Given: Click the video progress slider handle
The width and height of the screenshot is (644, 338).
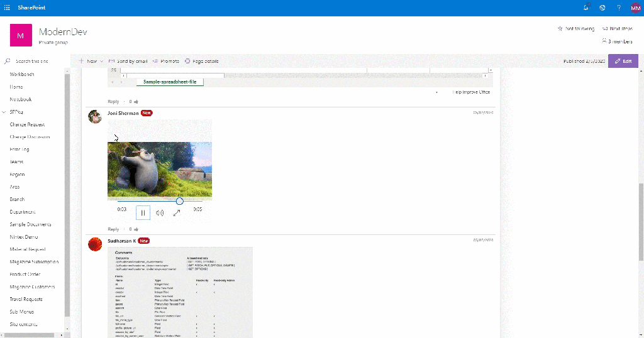Looking at the screenshot, I should (x=179, y=201).
